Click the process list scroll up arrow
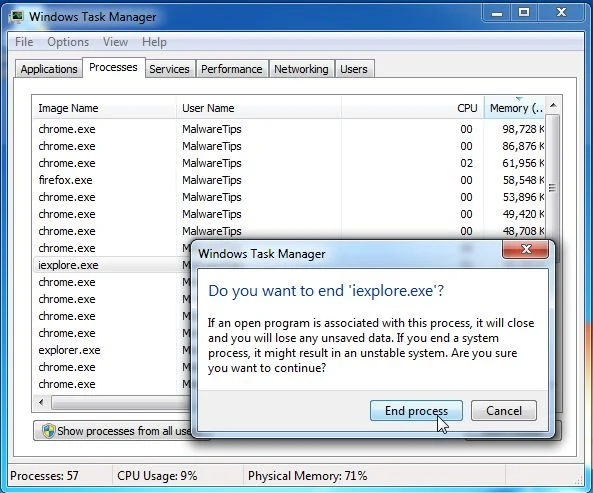Image resolution: width=593 pixels, height=493 pixels. 553,105
